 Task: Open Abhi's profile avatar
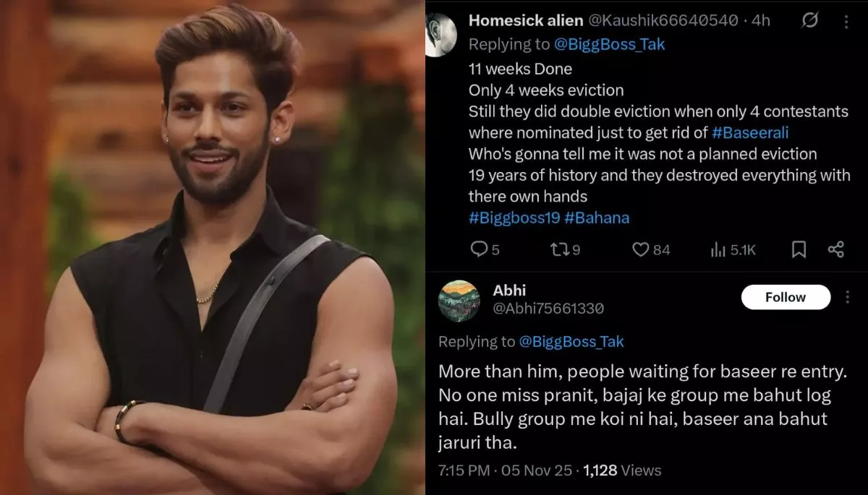point(459,301)
